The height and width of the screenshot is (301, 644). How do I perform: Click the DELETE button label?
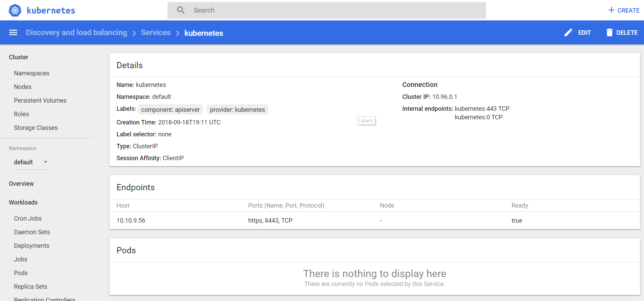(x=627, y=33)
